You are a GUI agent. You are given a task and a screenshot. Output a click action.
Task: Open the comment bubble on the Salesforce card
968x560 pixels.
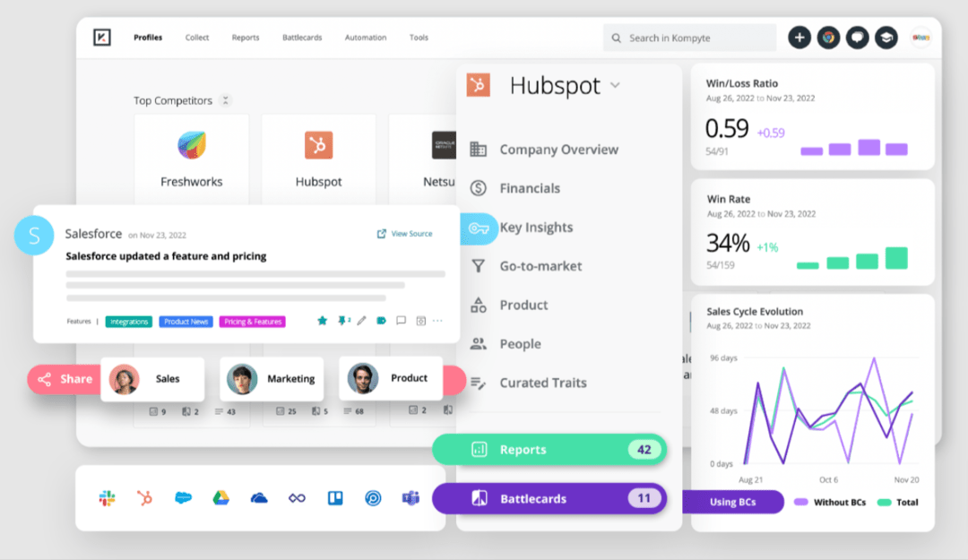(401, 321)
